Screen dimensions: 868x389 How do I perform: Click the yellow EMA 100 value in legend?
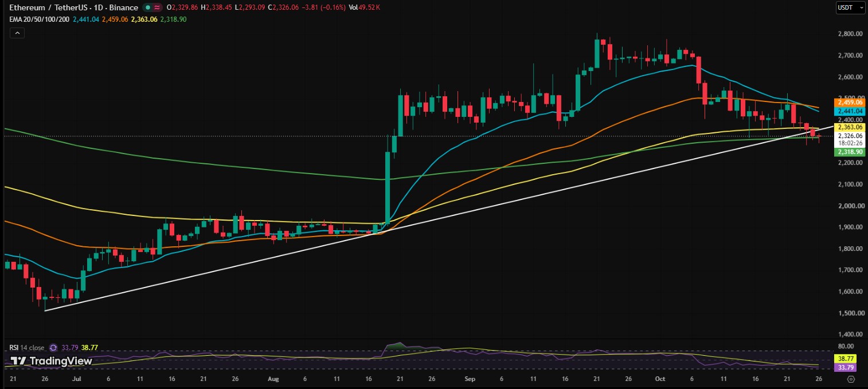coord(144,19)
